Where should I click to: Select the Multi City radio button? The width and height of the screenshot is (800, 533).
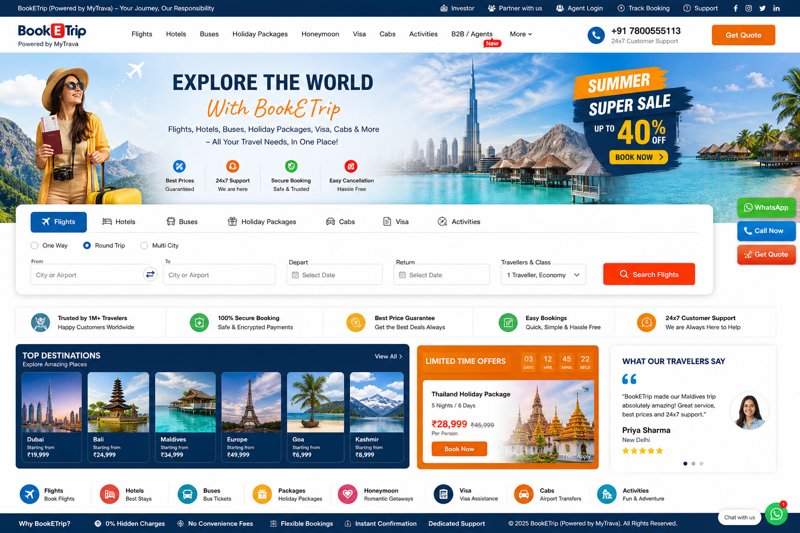point(144,245)
